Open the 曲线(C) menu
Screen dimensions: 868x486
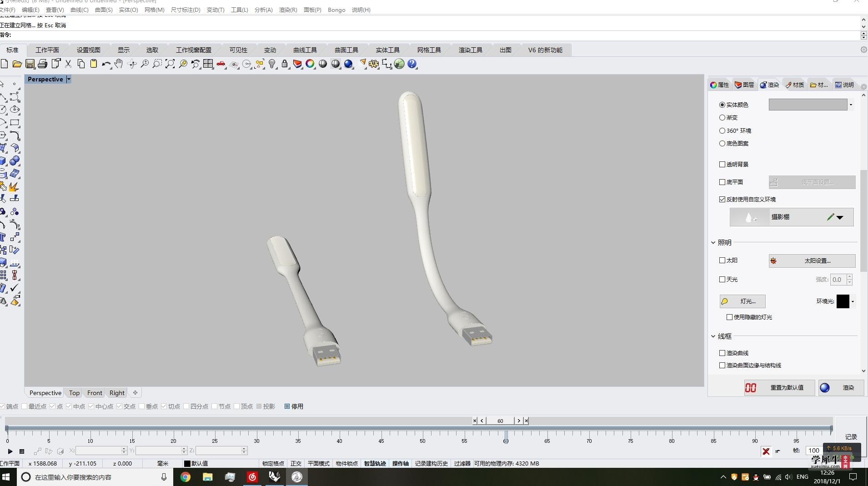point(80,10)
